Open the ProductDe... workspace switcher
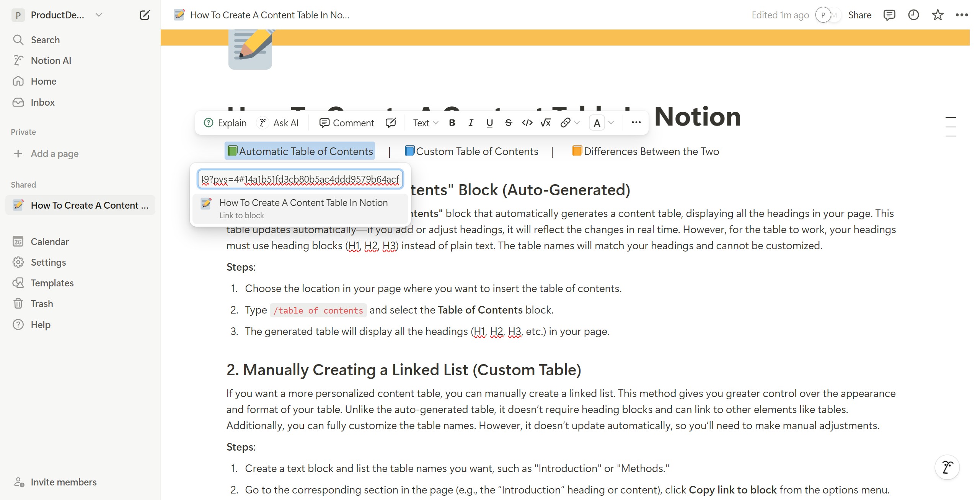This screenshot has height=500, width=980. (x=57, y=15)
